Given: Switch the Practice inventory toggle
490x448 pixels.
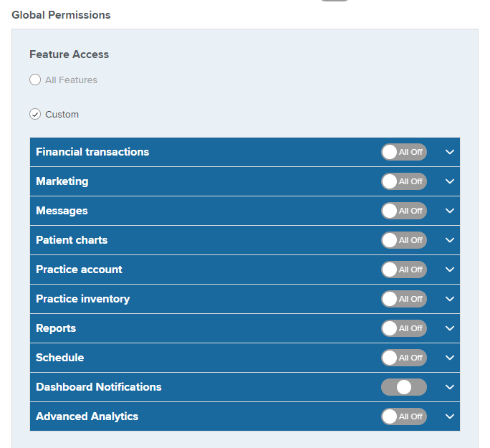Looking at the screenshot, I should click(x=404, y=299).
